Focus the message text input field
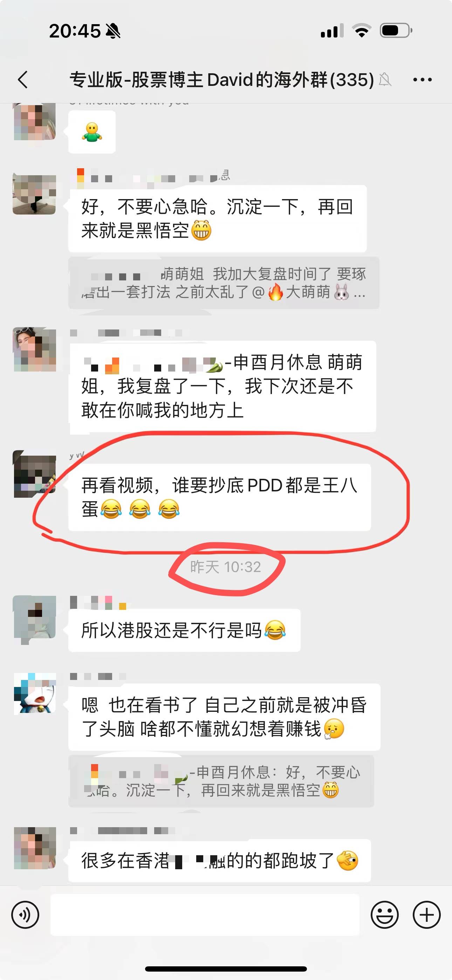Viewport: 452px width, 980px height. (x=205, y=915)
